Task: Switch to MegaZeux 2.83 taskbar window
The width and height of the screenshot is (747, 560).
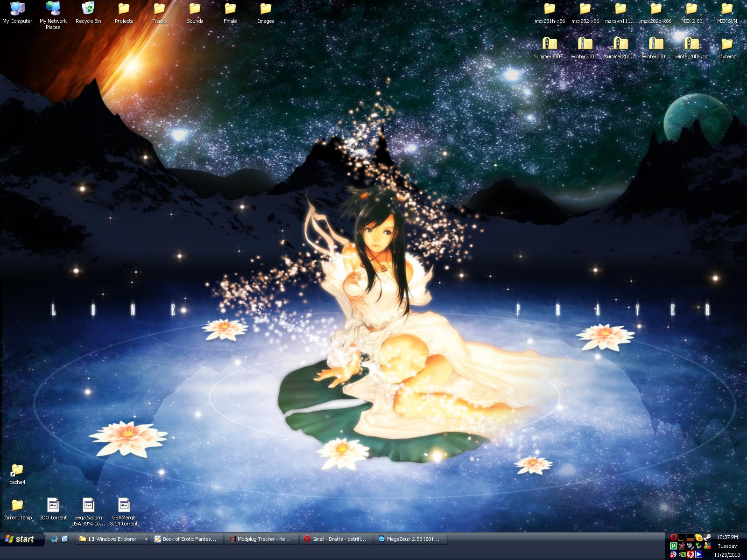Action: (411, 539)
